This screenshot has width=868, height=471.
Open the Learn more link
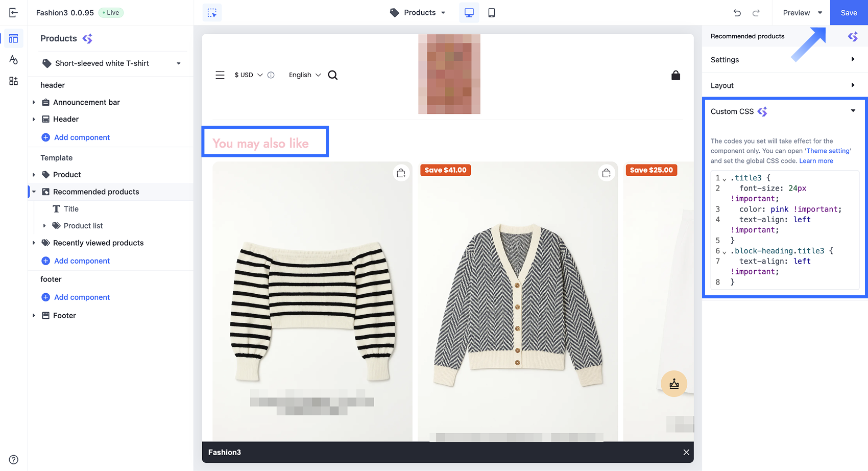tap(816, 161)
